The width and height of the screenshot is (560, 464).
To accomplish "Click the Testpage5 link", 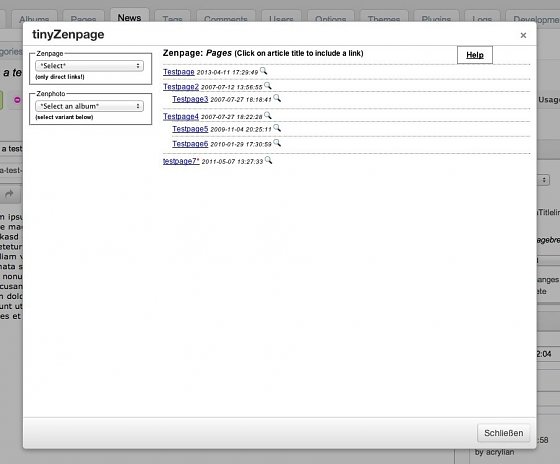I will 190,129.
